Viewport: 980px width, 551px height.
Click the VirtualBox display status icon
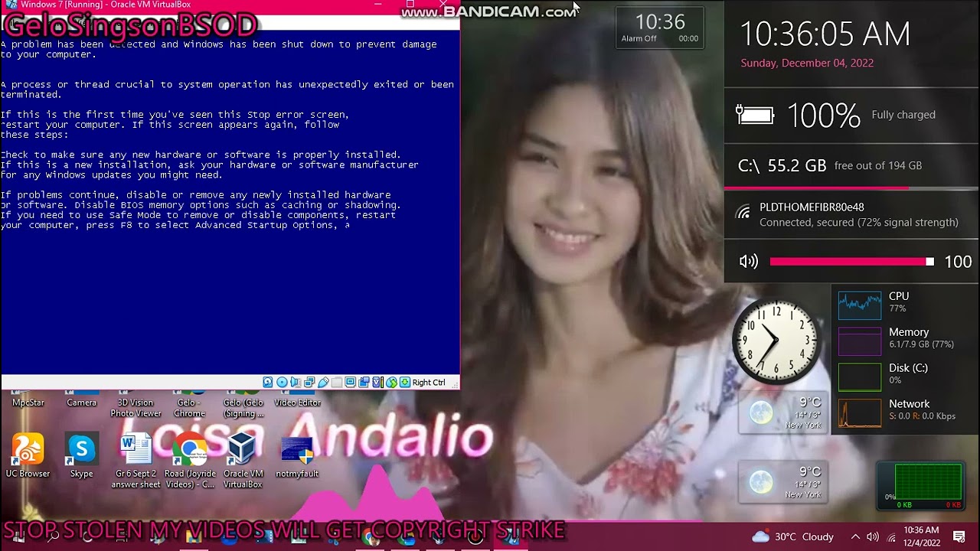point(351,382)
